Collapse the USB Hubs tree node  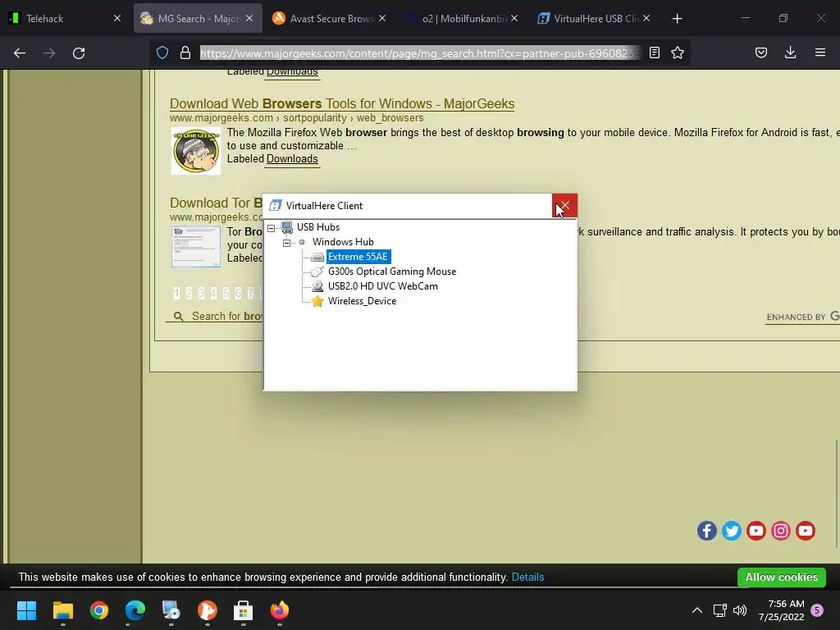click(x=271, y=228)
